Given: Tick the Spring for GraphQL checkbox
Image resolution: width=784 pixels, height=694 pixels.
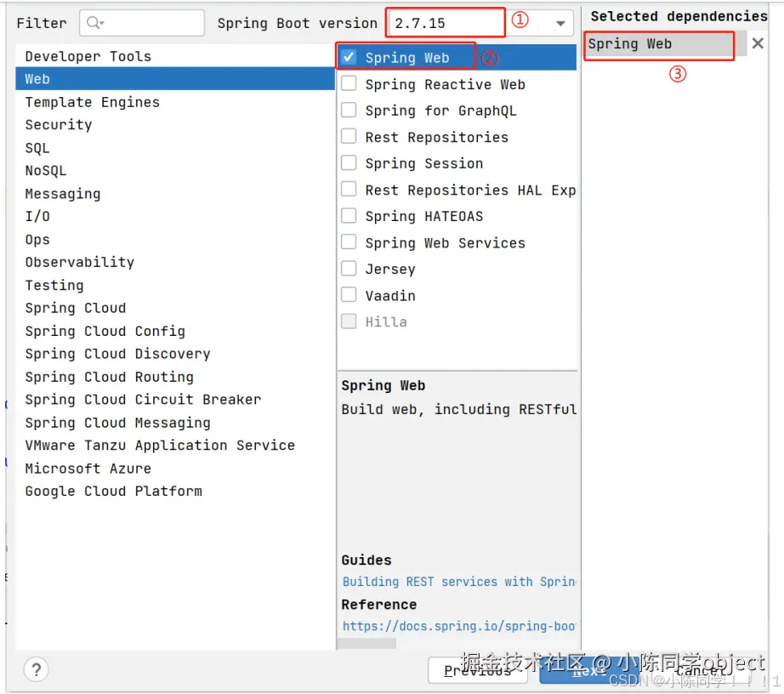Looking at the screenshot, I should (349, 110).
